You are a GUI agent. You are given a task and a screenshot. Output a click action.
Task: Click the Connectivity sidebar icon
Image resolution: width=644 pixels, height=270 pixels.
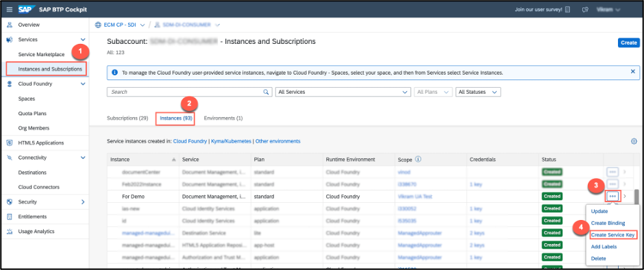(x=10, y=158)
